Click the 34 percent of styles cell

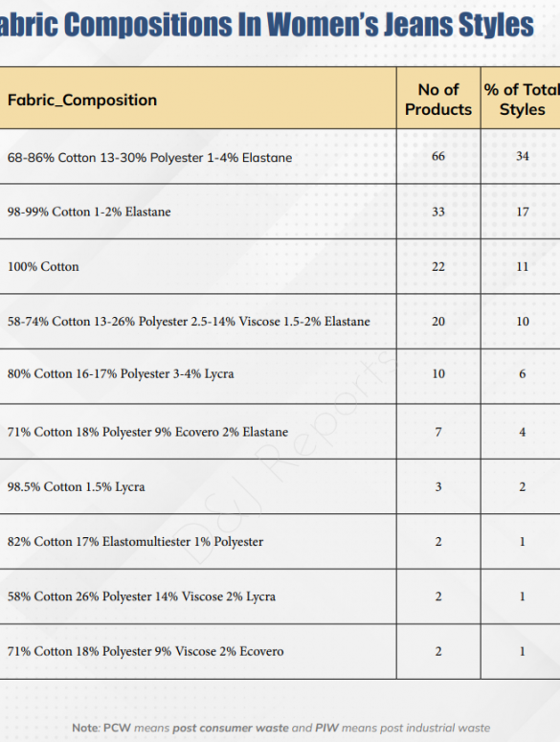522,156
